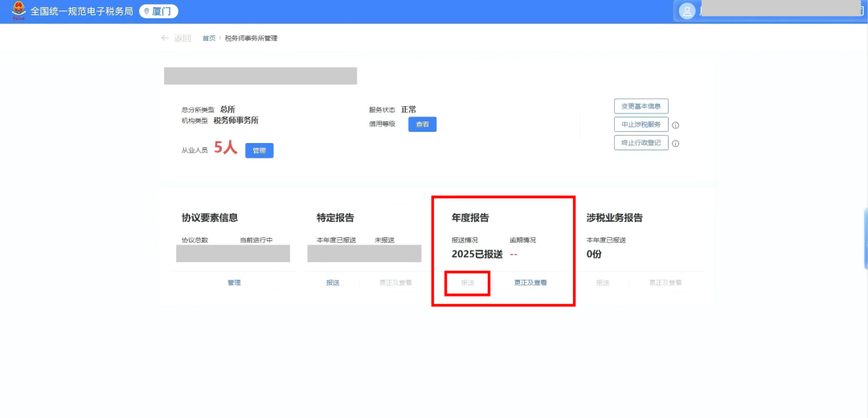Click 报送 under 涉税业务报告

603,282
